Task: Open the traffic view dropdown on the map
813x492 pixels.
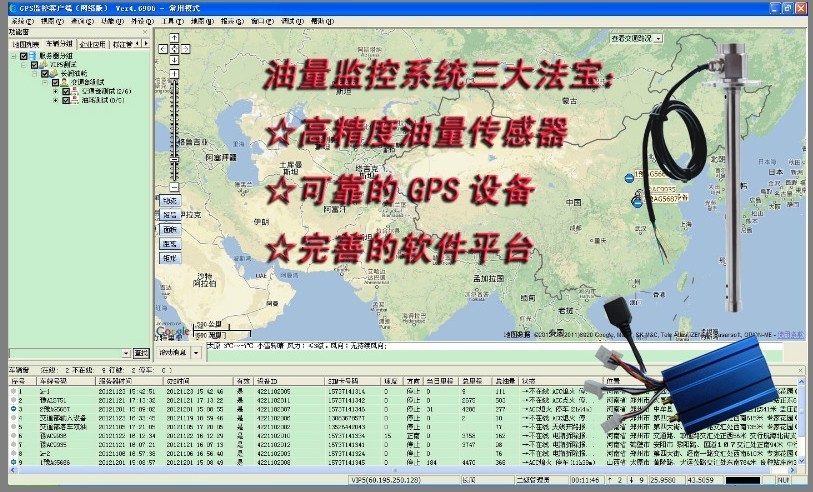Action: [x=658, y=38]
